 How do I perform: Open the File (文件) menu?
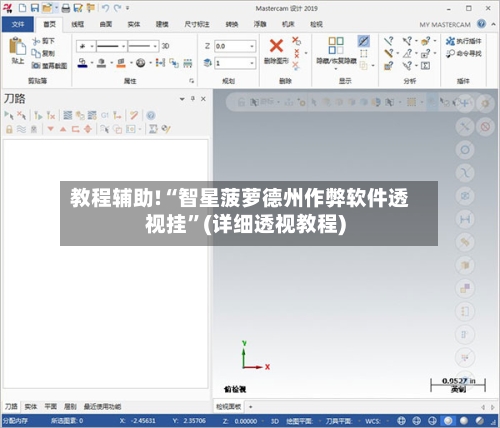(18, 24)
